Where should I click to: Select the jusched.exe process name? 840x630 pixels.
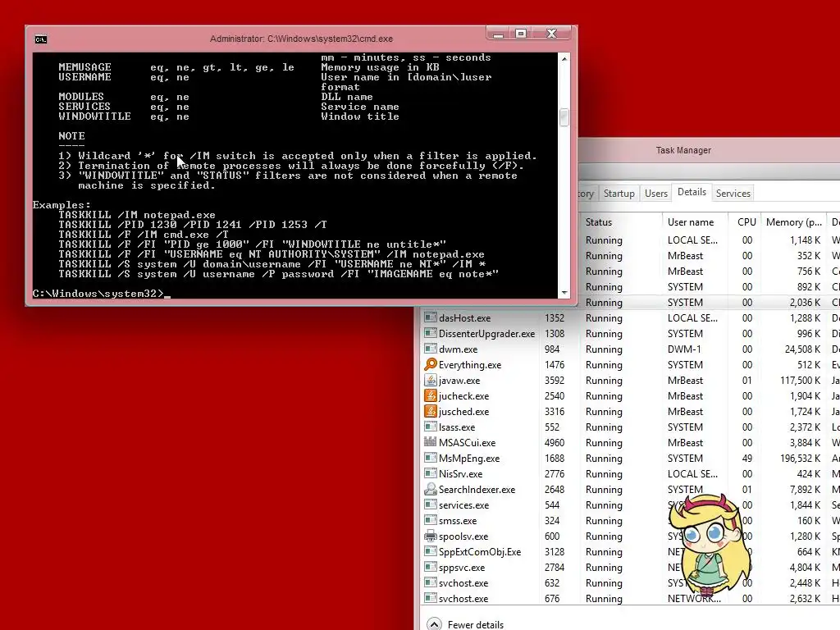click(463, 412)
